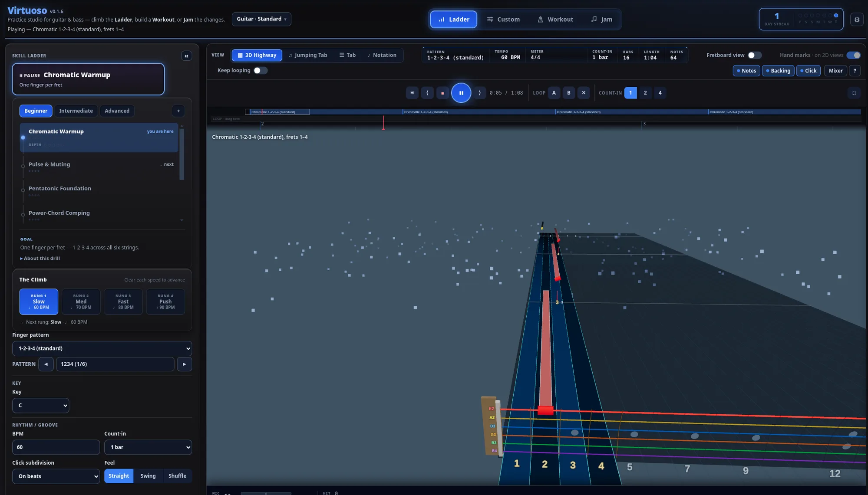
Task: Set count-in to 4 bars in transport
Action: tap(660, 93)
